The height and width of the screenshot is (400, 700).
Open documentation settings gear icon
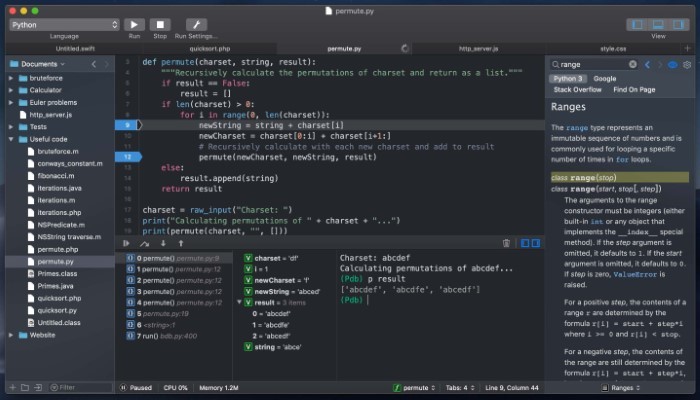click(x=687, y=65)
